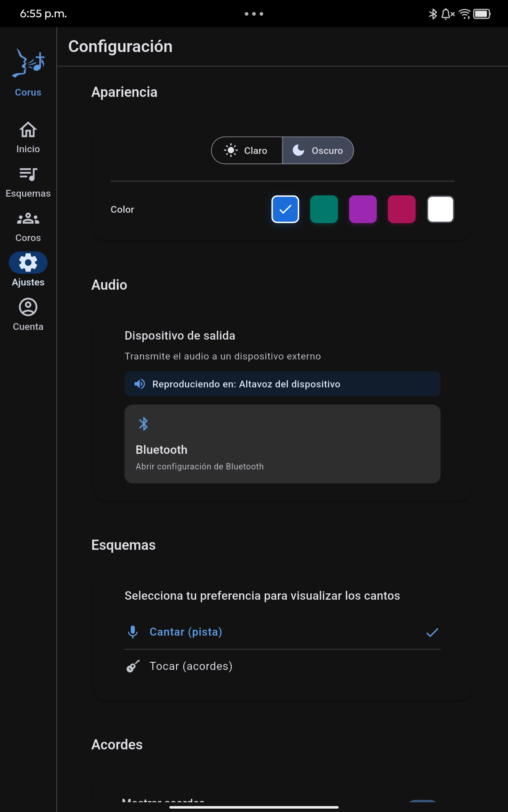Click the Apariencia section heading

click(x=124, y=92)
